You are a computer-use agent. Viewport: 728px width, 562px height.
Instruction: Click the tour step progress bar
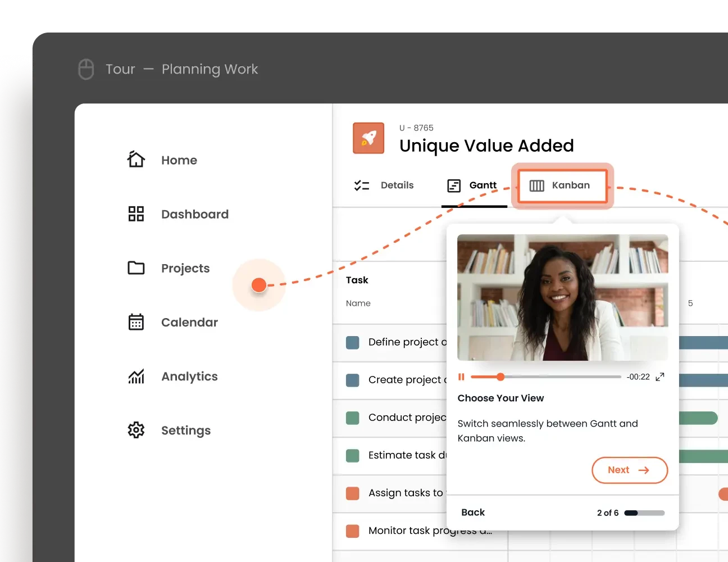[x=644, y=513]
